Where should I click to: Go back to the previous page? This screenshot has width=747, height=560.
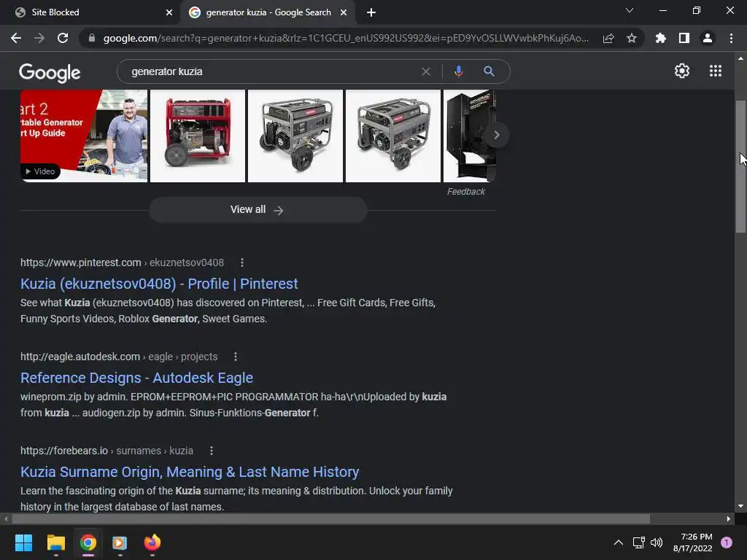click(16, 38)
